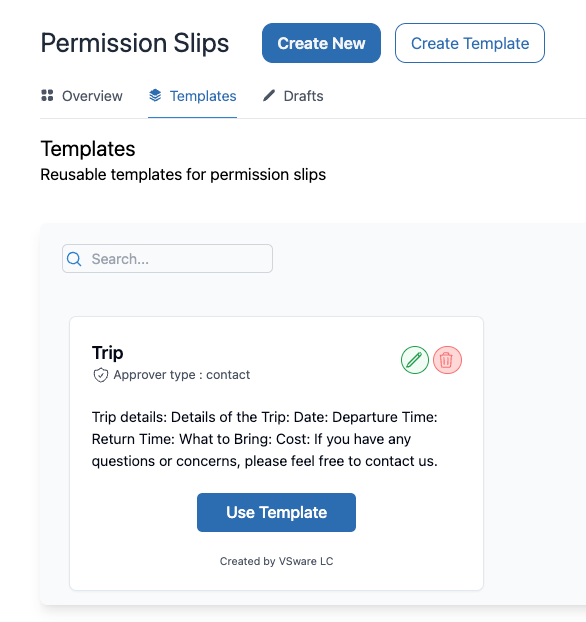The width and height of the screenshot is (586, 622).
Task: Click the Approver type : contact label
Action: click(x=182, y=375)
